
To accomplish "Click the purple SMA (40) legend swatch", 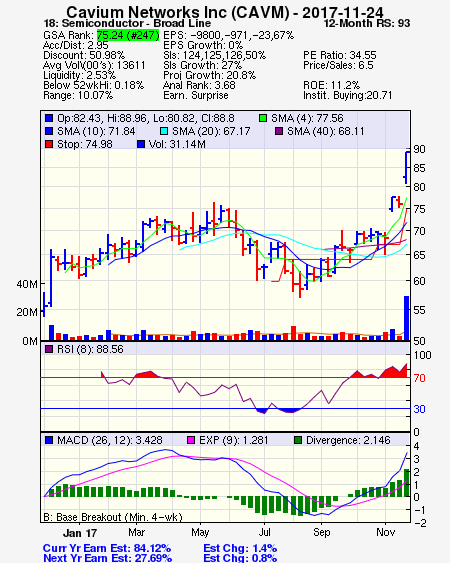I will (x=279, y=131).
